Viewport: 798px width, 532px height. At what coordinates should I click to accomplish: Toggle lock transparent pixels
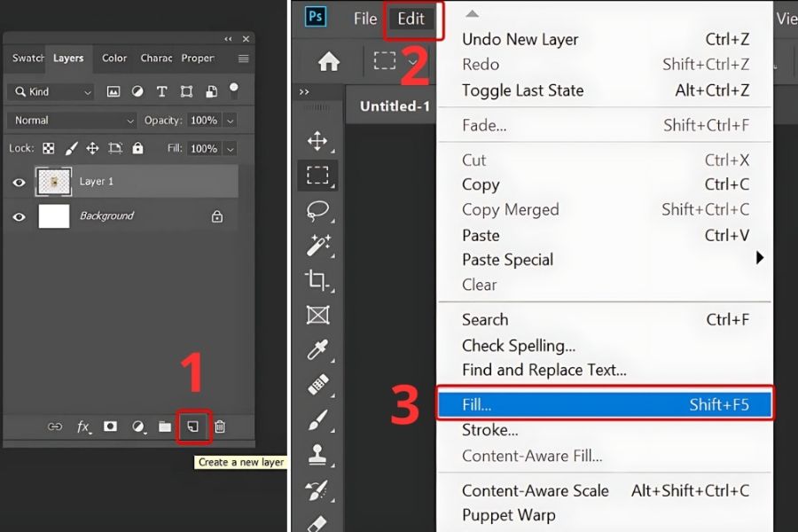(49, 149)
